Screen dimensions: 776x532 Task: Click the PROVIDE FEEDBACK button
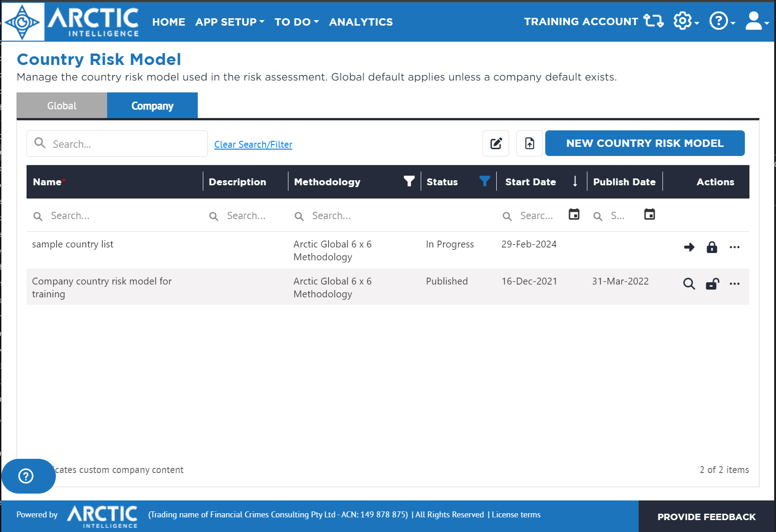point(706,517)
